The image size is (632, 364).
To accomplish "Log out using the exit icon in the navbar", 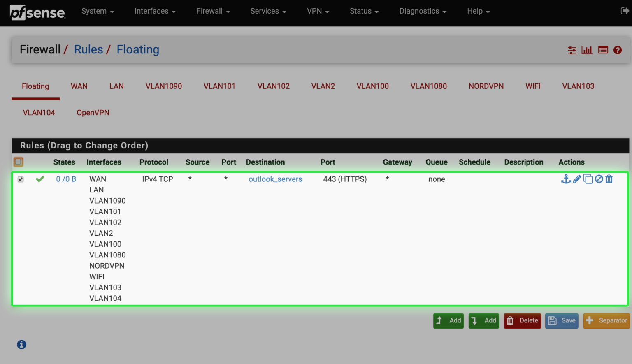I will coord(625,11).
